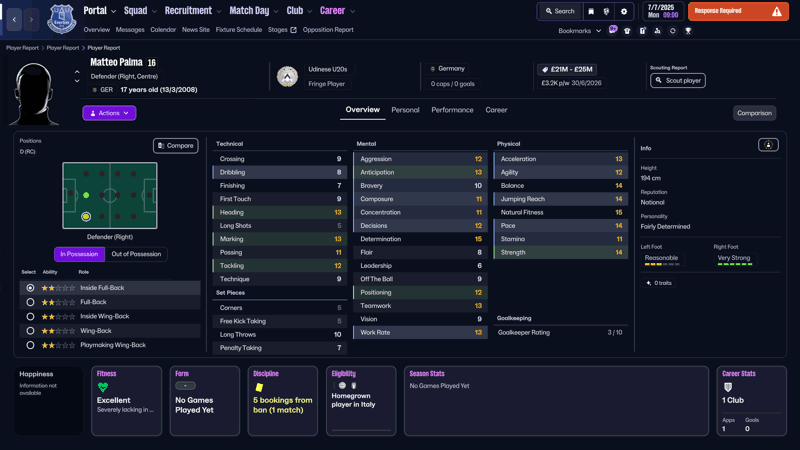Open the Opposition Report link
This screenshot has width=800, height=450.
[328, 30]
